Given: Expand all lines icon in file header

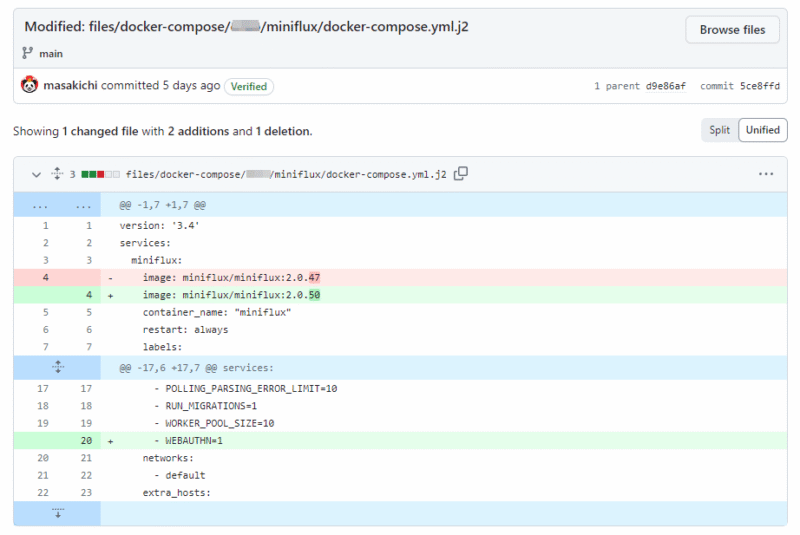Looking at the screenshot, I should (x=57, y=174).
